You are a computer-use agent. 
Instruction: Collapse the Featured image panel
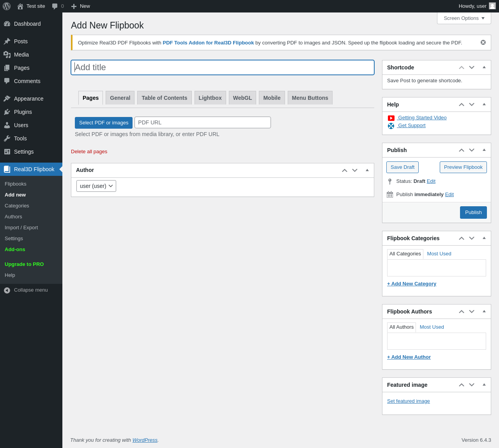[484, 385]
